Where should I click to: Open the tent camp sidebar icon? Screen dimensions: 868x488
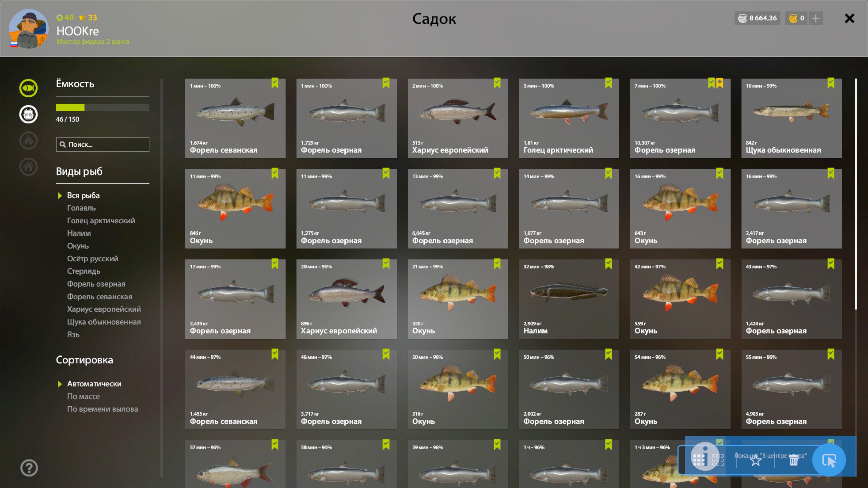pos(28,140)
